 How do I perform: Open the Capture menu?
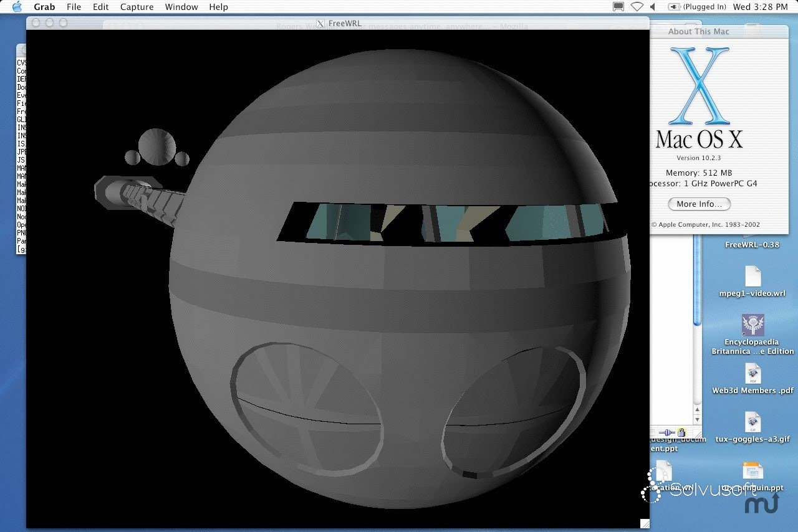click(x=137, y=7)
